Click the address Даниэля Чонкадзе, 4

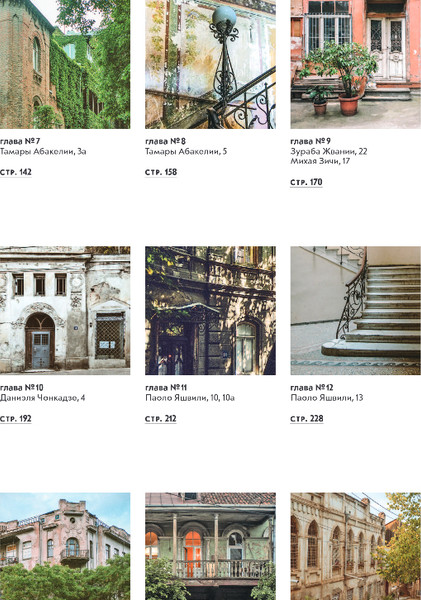tap(42, 398)
